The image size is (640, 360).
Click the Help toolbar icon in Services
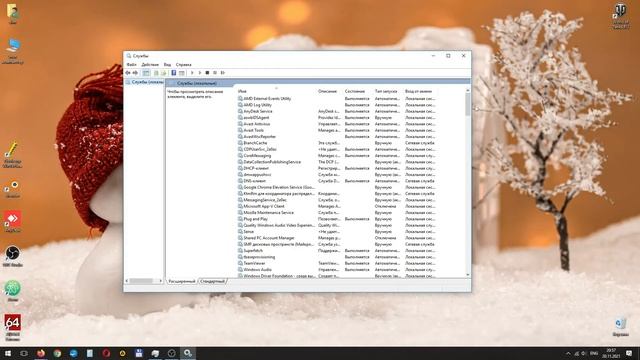point(173,73)
